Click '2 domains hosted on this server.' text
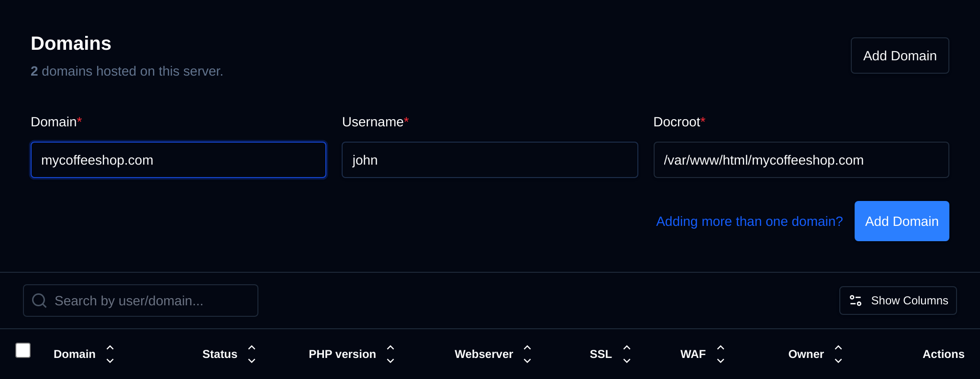The image size is (980, 379). click(127, 71)
